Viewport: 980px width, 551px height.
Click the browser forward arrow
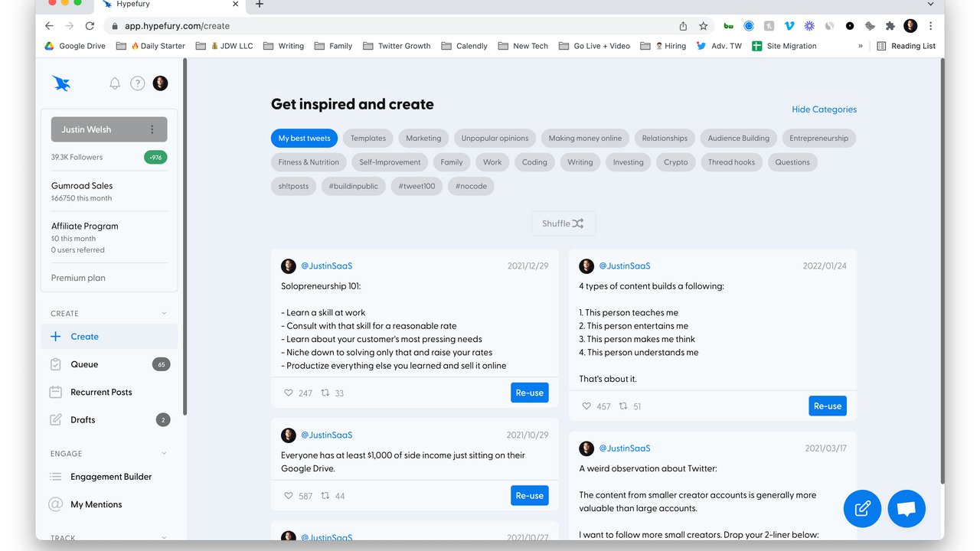click(70, 25)
